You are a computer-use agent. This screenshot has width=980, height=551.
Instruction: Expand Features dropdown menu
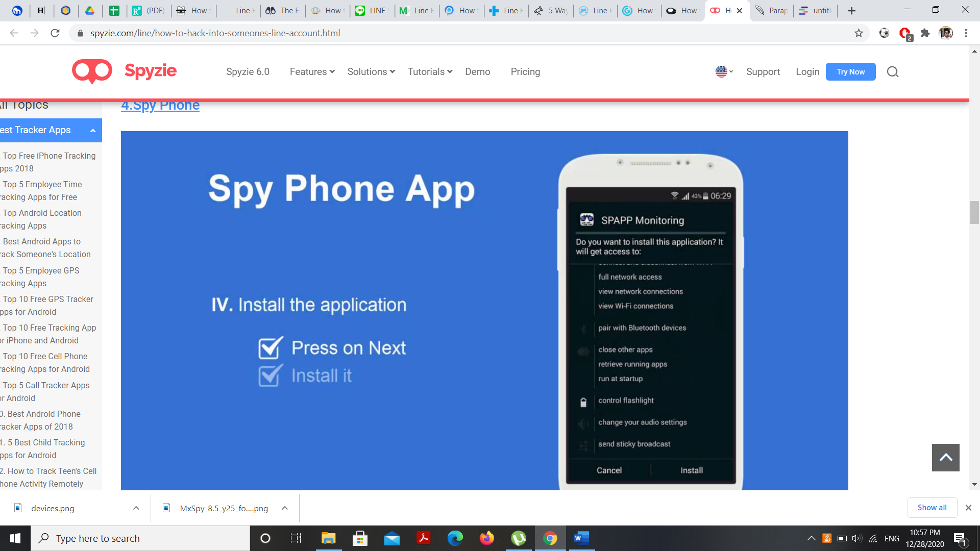(x=312, y=72)
